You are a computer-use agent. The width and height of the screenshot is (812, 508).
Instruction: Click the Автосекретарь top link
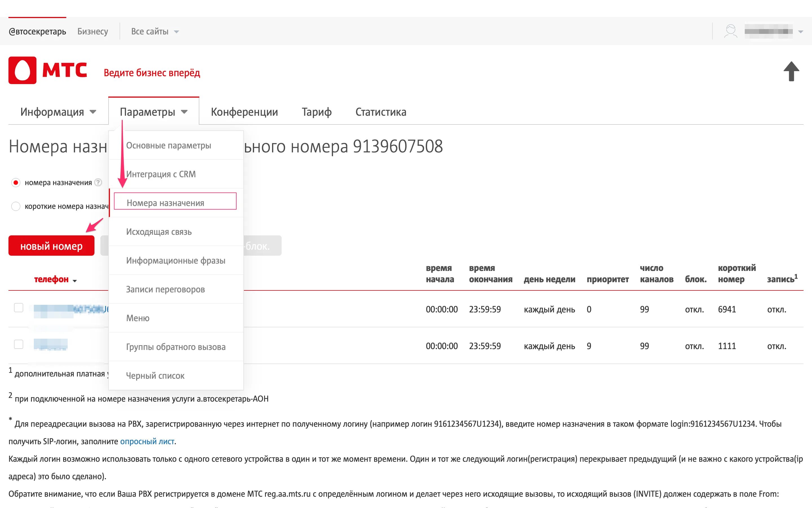click(x=37, y=31)
